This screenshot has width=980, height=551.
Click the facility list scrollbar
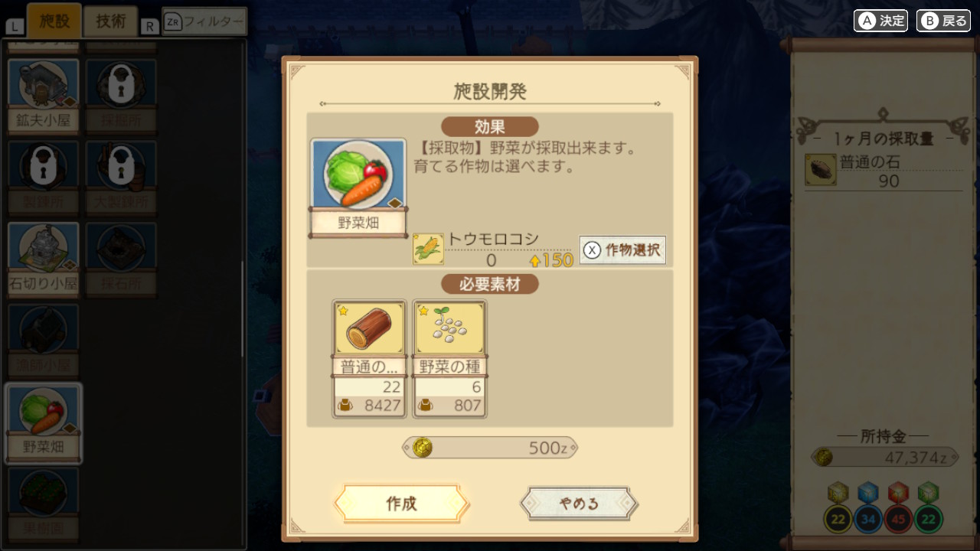click(243, 308)
